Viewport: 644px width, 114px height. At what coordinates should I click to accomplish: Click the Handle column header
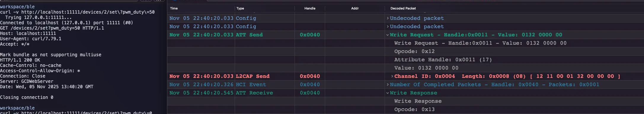(310, 8)
